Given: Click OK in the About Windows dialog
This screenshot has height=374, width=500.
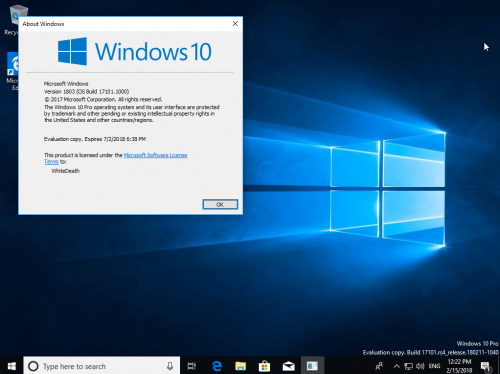Looking at the screenshot, I should [x=220, y=204].
